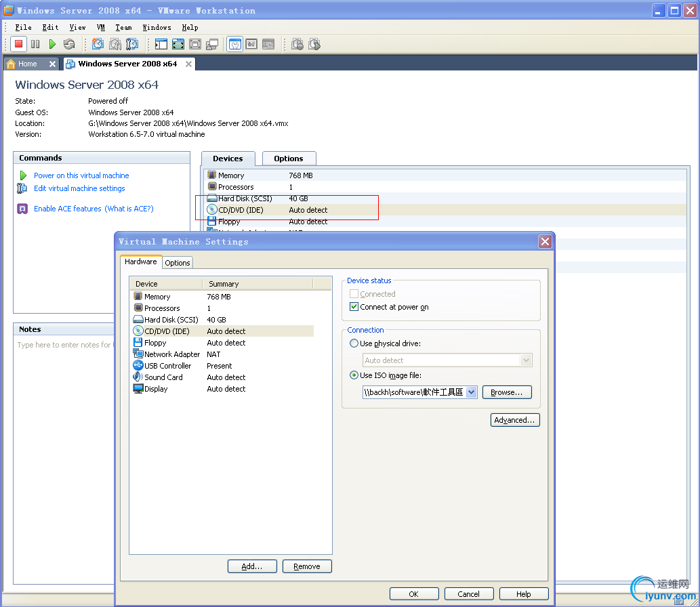The image size is (700, 607).
Task: Close the Home tab with its X
Action: [52, 64]
